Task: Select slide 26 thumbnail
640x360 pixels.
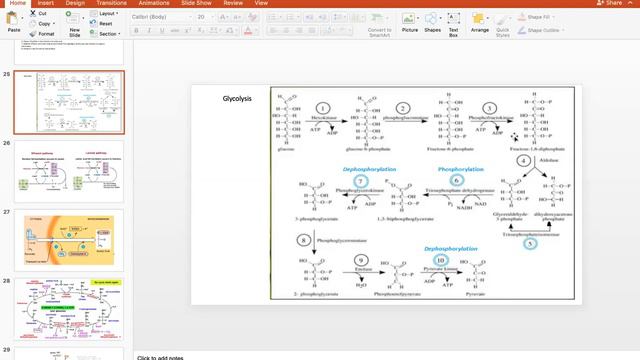Action: pyautogui.click(x=69, y=171)
